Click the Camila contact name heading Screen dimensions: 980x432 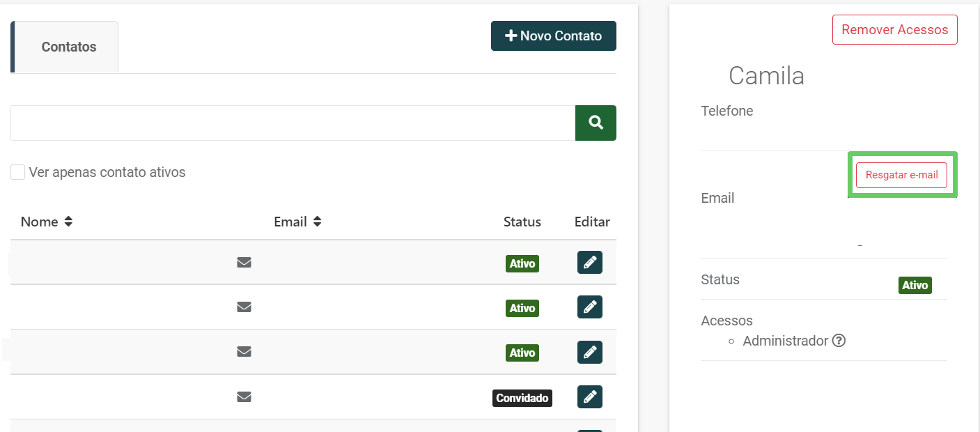coord(766,75)
